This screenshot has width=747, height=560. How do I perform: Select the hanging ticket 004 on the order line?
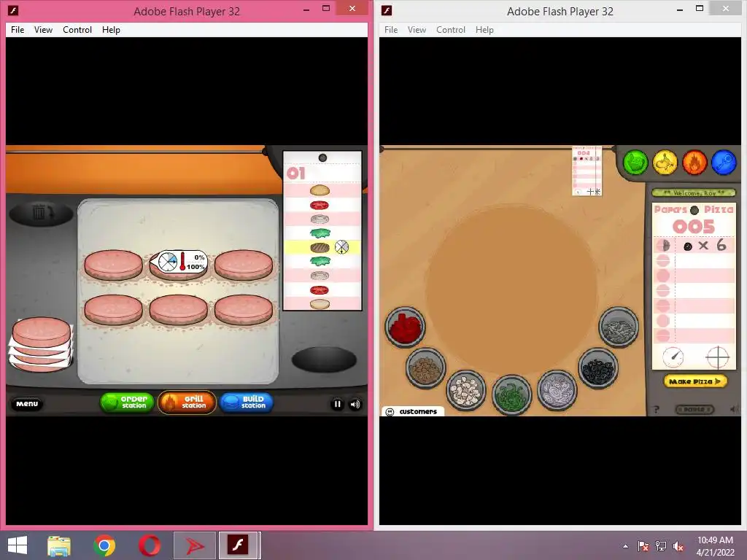(587, 171)
